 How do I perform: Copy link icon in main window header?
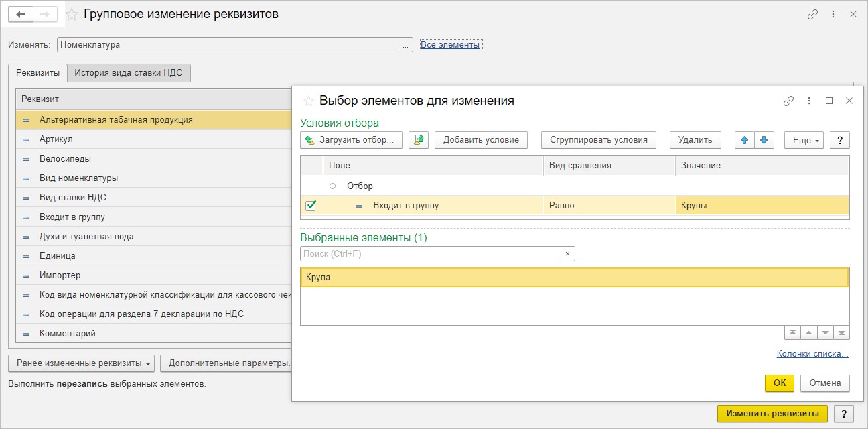click(x=813, y=14)
